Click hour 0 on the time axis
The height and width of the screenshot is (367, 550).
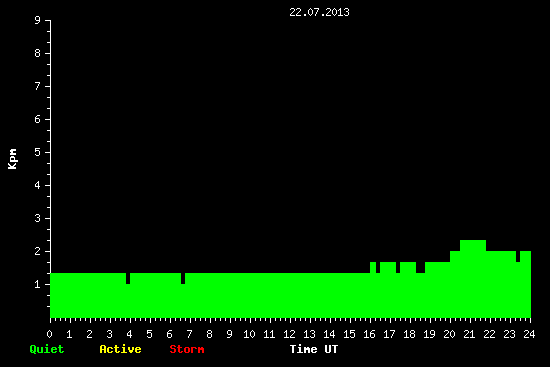click(x=49, y=334)
